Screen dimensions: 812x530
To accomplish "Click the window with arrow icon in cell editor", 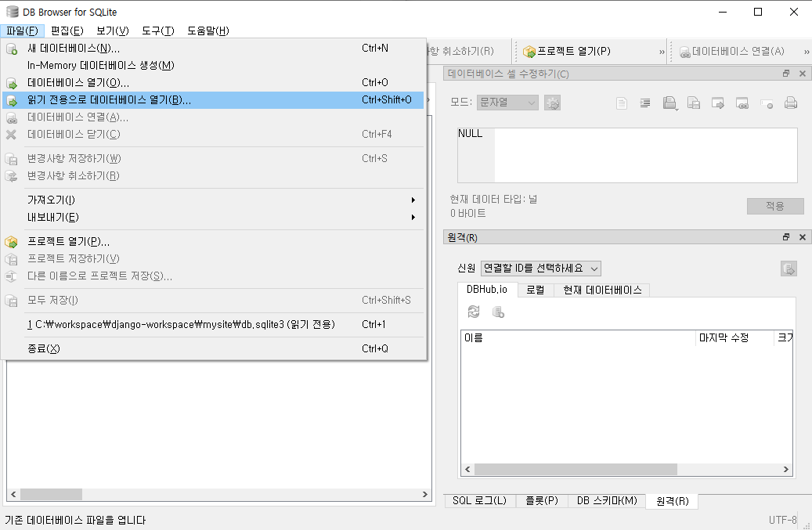I will click(x=718, y=103).
